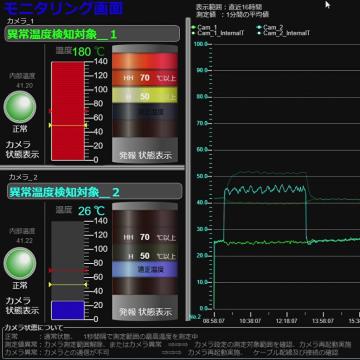Viewport: 360px width, 360px height.
Task: Click camera 2 正常 status text
Action: [20, 286]
